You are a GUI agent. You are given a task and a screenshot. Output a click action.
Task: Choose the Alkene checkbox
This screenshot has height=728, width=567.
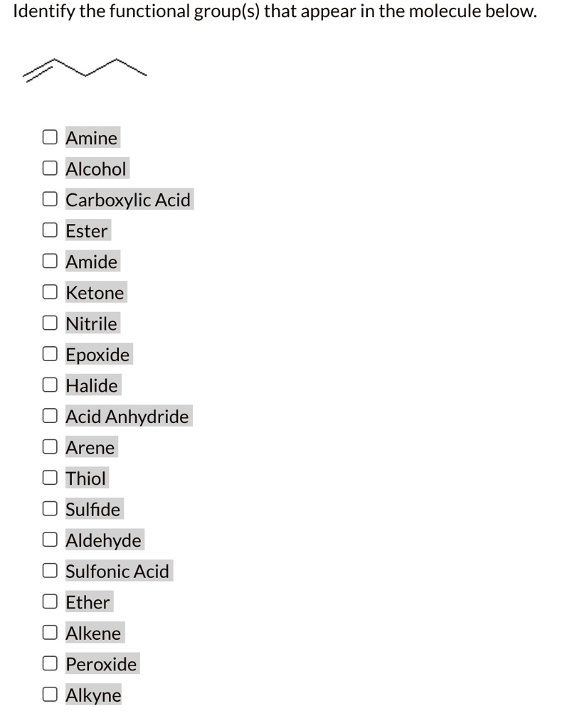pyautogui.click(x=49, y=633)
